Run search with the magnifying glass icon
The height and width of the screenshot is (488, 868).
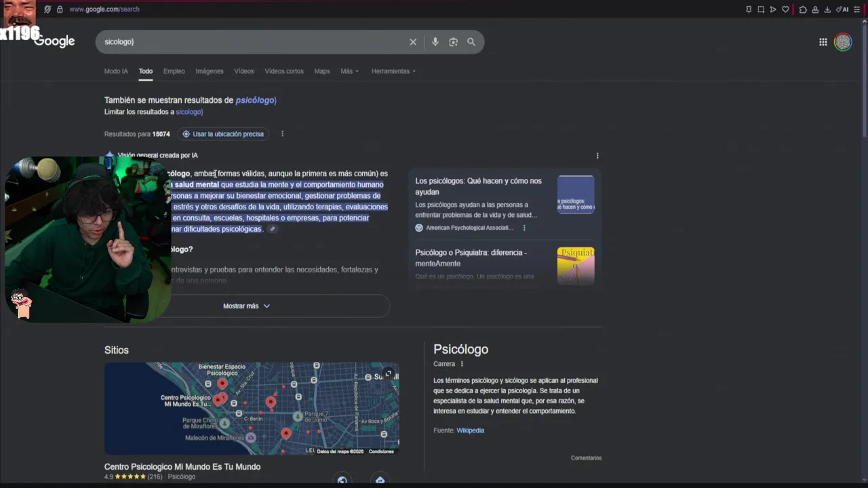pyautogui.click(x=471, y=42)
